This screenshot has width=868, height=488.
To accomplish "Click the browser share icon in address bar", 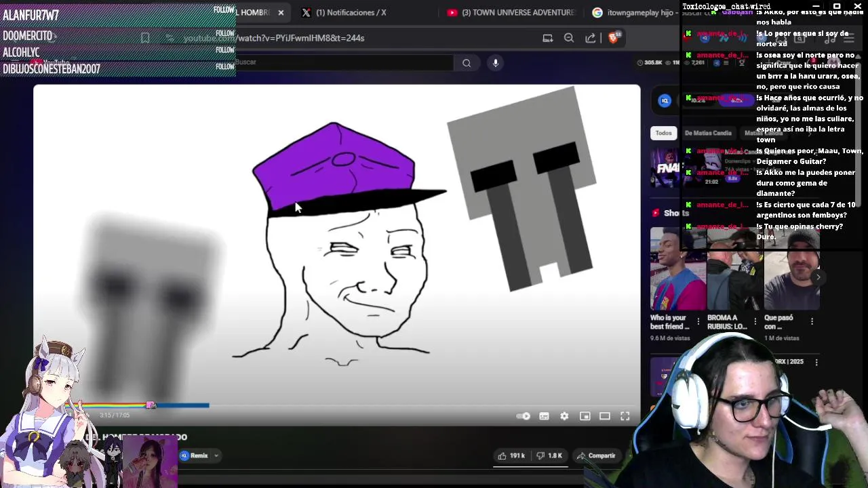I will [591, 38].
